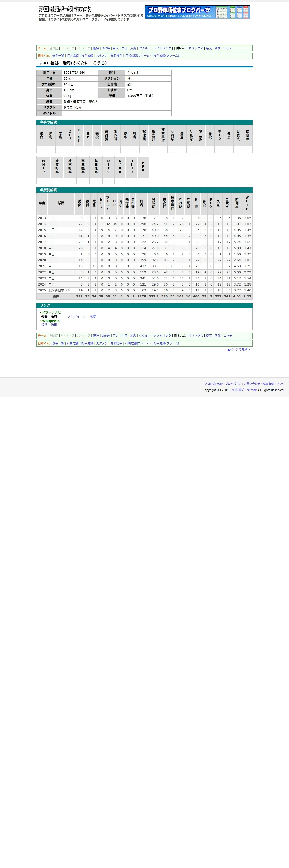The width and height of the screenshot is (289, 868).
Task: Select the 北海道日本ハム team cell for 2025
Action: (61, 290)
